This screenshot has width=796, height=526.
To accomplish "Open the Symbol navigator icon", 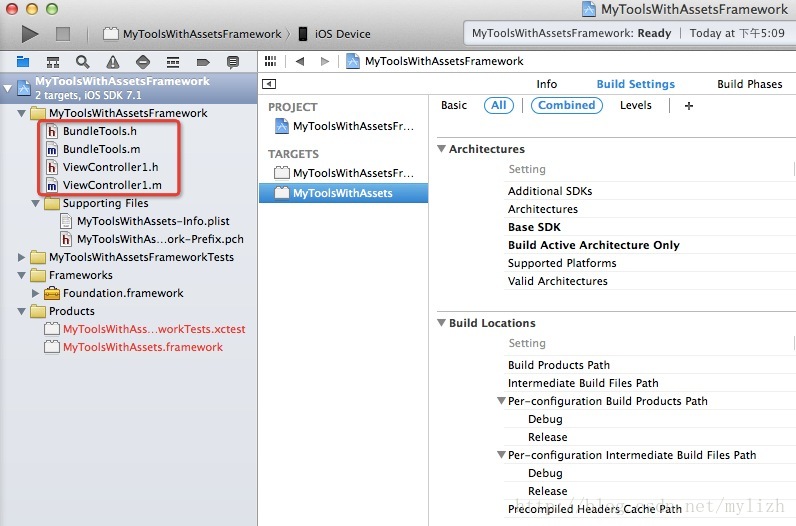I will pyautogui.click(x=53, y=62).
